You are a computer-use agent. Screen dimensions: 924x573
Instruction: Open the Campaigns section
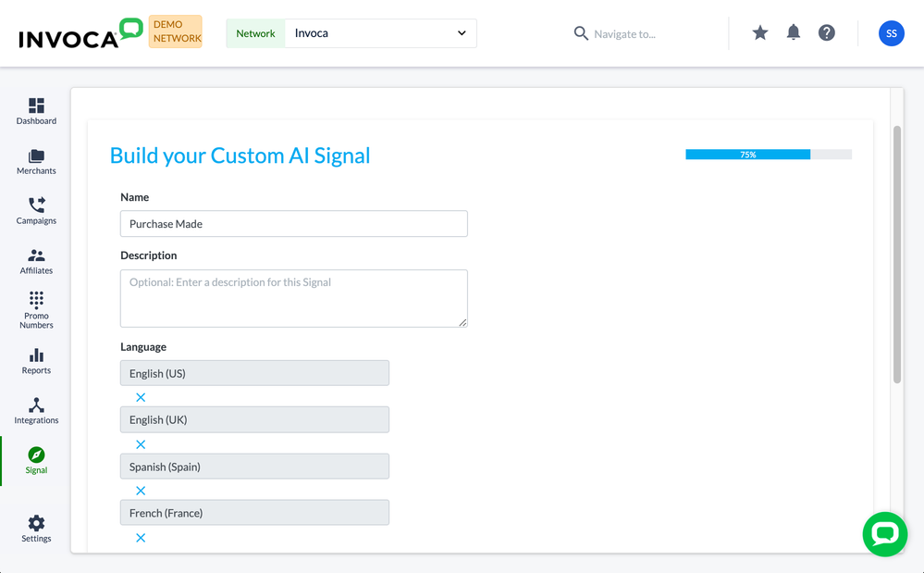click(36, 211)
